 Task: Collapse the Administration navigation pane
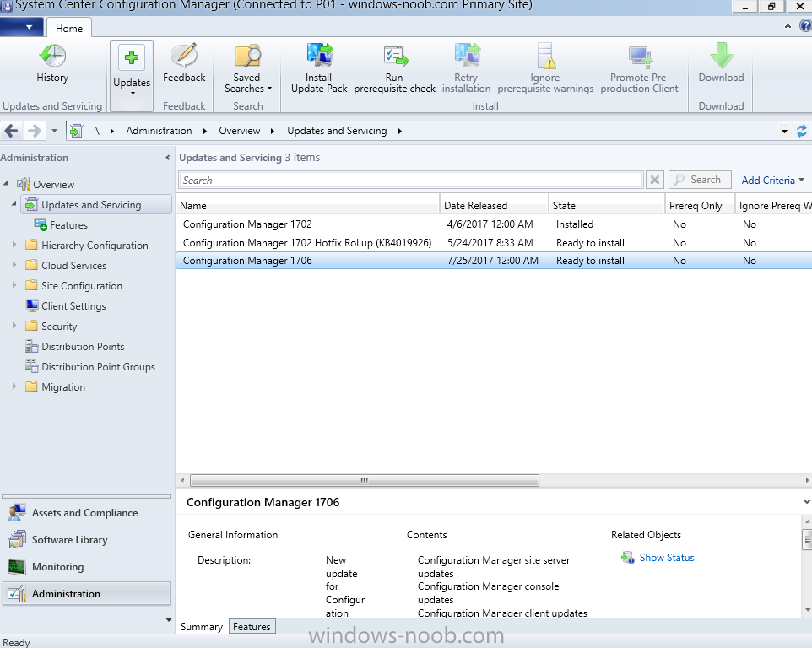(x=167, y=157)
